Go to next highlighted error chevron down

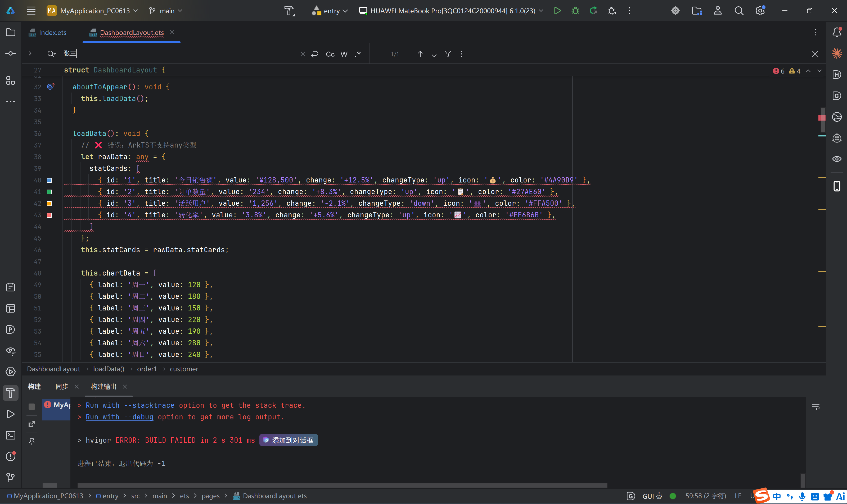(x=819, y=71)
